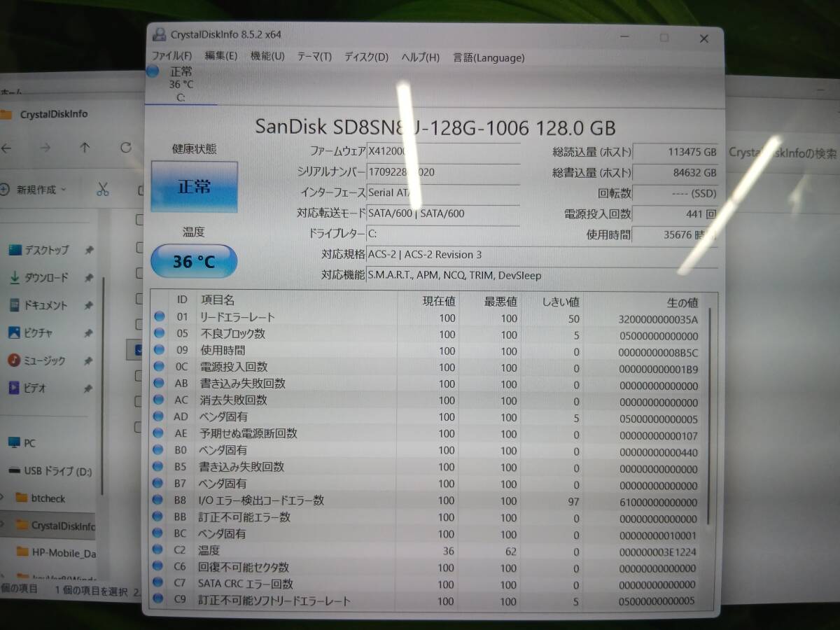This screenshot has height=630, width=840.
Task: Click the 36 °C temperature button
Action: pos(194,262)
